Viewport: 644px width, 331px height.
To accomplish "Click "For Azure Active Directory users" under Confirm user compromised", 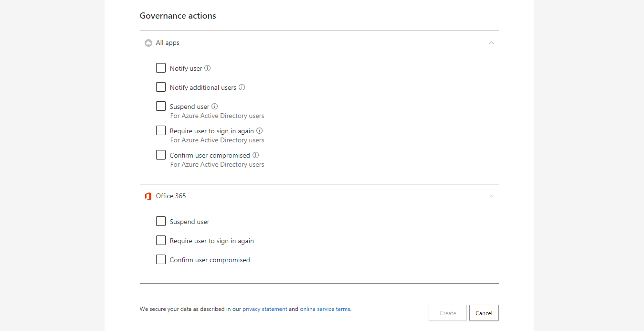I will (x=217, y=165).
